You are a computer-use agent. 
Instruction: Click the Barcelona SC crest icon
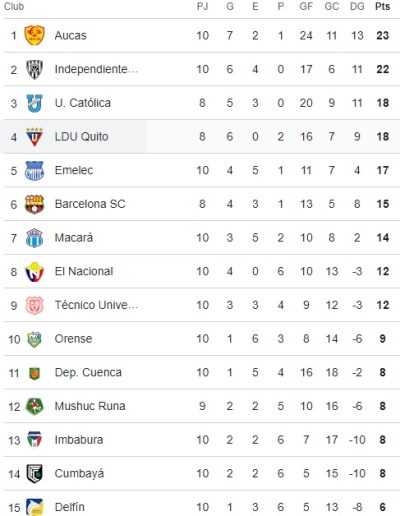tap(34, 204)
